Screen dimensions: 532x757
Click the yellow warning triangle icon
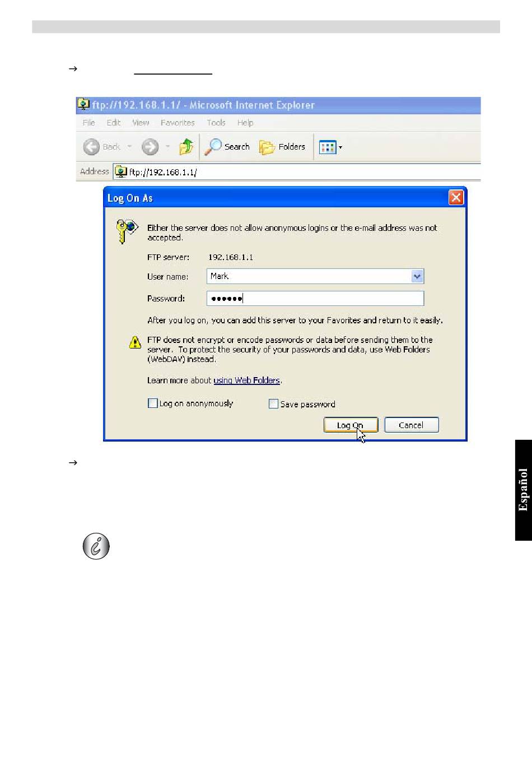[135, 342]
